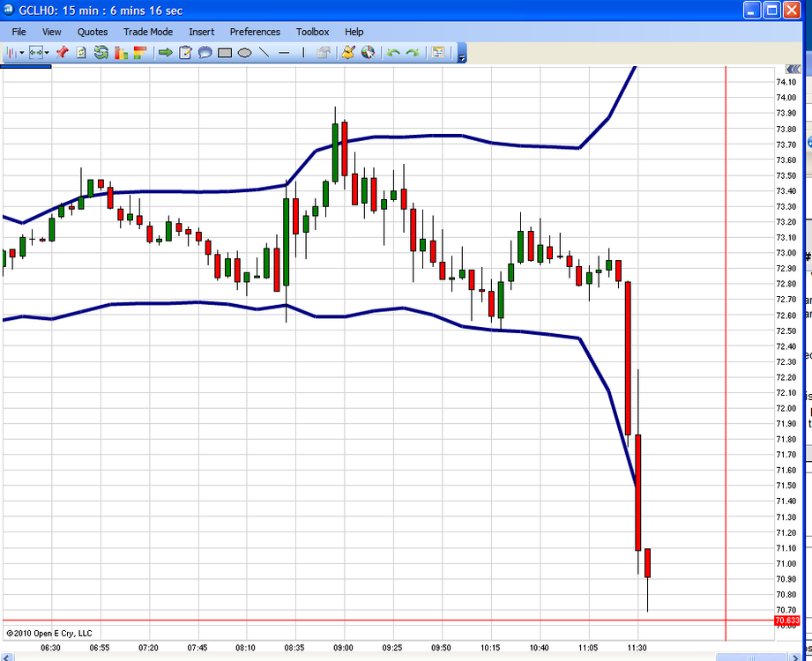Click the chart properties window icon

pos(438,52)
